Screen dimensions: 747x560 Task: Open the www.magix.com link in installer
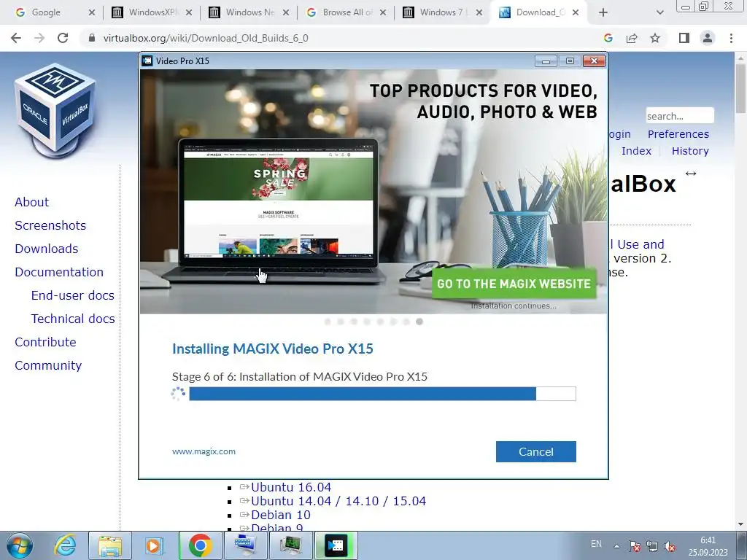click(x=204, y=451)
